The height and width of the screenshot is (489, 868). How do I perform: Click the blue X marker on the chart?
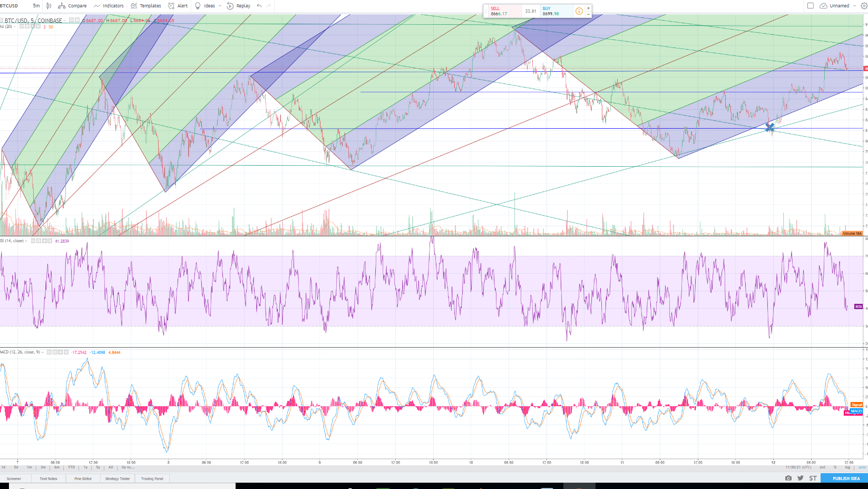[x=769, y=127]
